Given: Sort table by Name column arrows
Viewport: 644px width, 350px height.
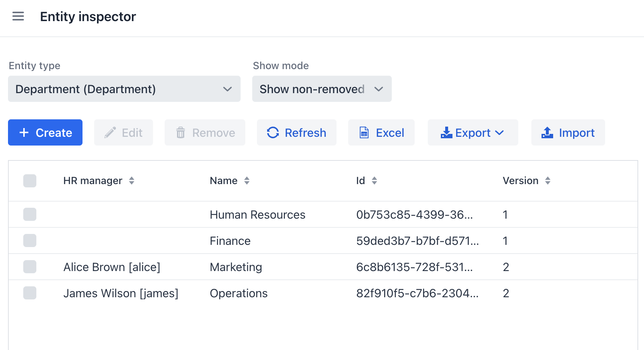Looking at the screenshot, I should 247,181.
